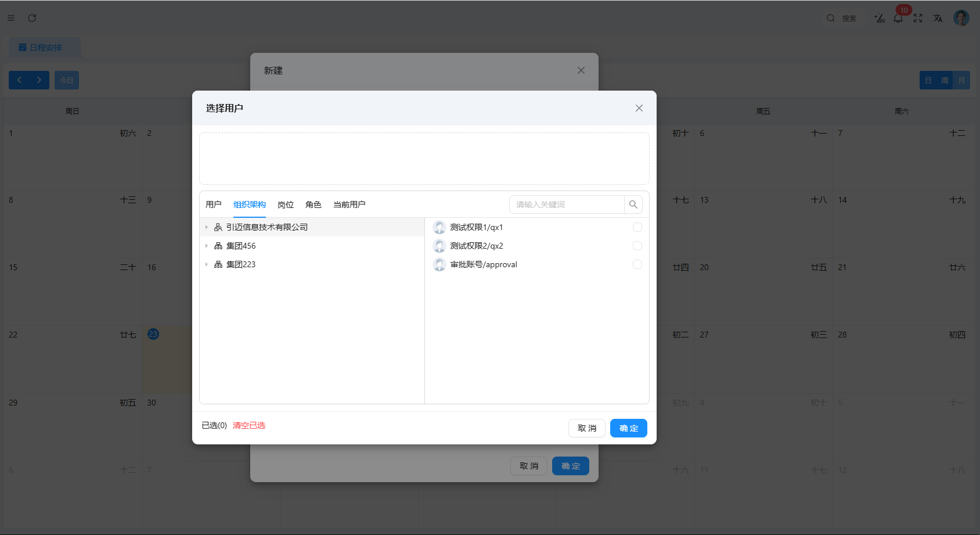Switch to the 当前用户 tab
The width and height of the screenshot is (980, 535).
point(350,204)
